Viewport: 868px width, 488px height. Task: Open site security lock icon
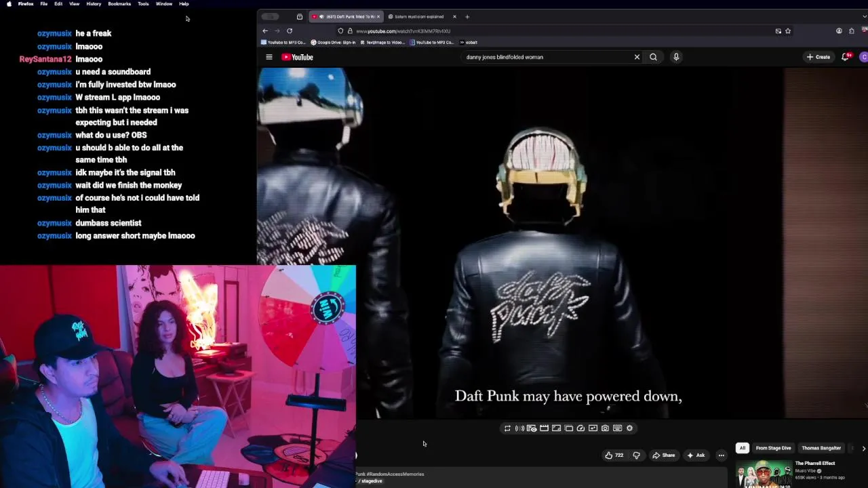pos(350,30)
